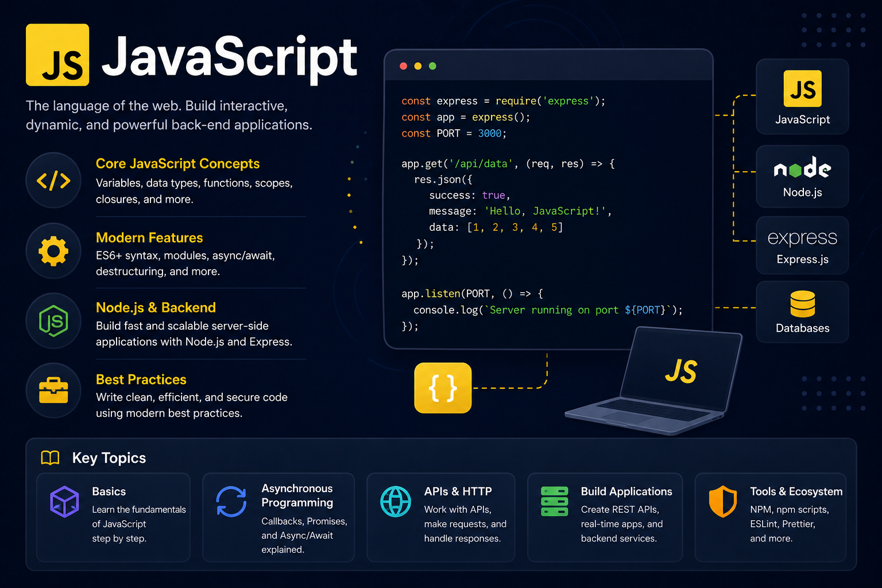Click the large yellow JS logo beside the title
The width and height of the screenshot is (882, 588).
point(57,55)
